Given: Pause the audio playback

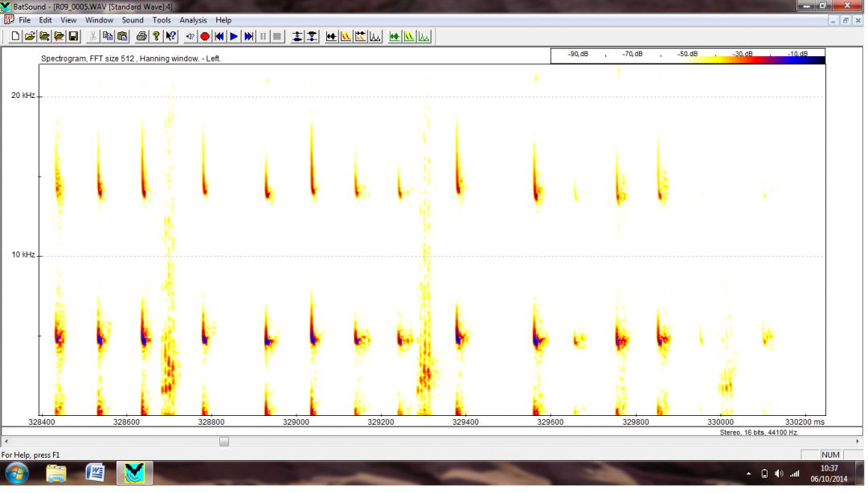Looking at the screenshot, I should click(263, 36).
